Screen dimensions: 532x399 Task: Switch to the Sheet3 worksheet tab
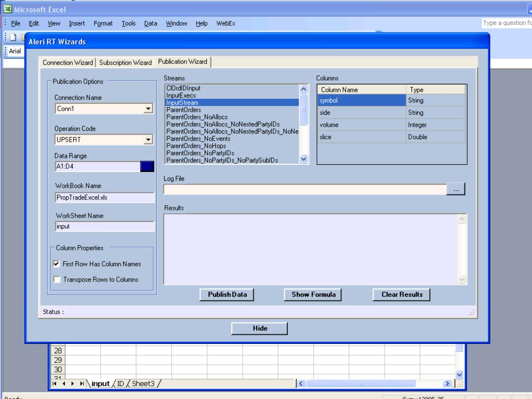click(x=143, y=383)
